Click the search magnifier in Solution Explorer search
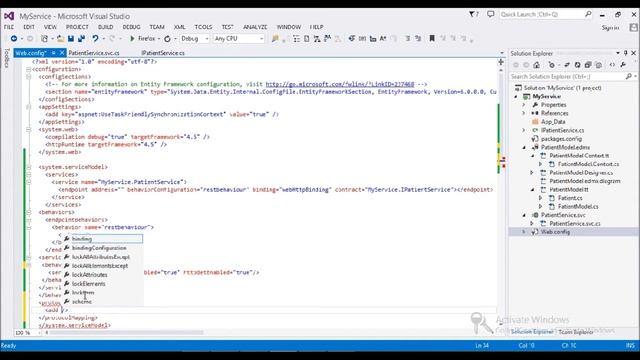640x360 pixels. pyautogui.click(x=629, y=76)
